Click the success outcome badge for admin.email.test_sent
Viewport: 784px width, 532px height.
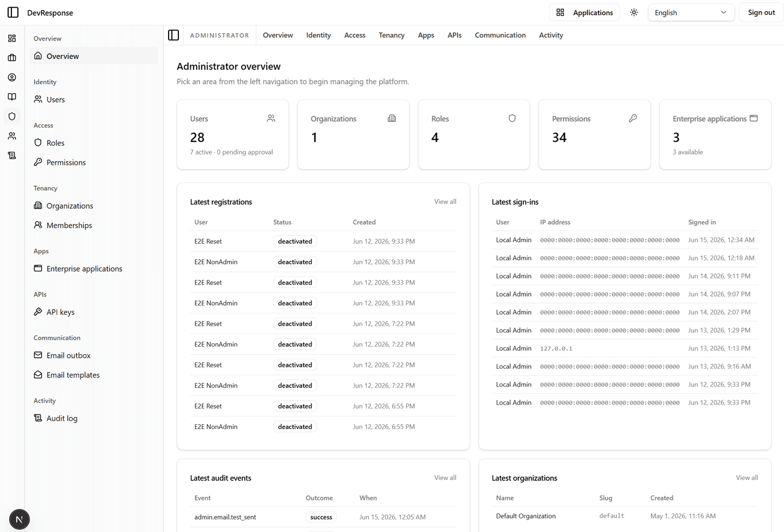321,517
